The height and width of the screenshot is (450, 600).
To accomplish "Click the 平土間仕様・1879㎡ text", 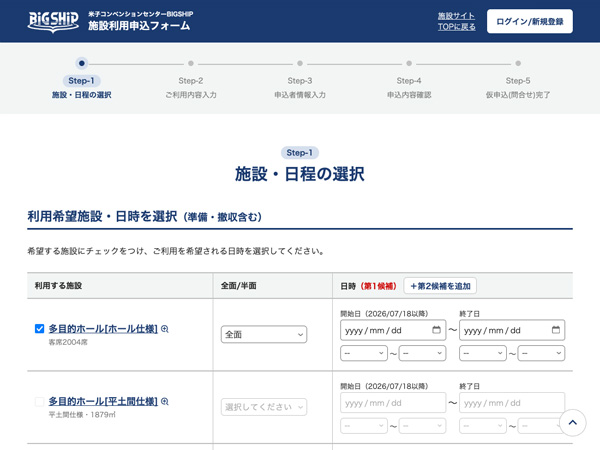I will [82, 415].
